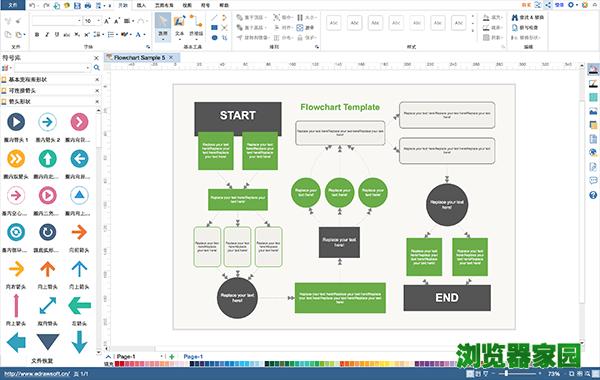Choose the Text tool in ribbon

tap(179, 26)
